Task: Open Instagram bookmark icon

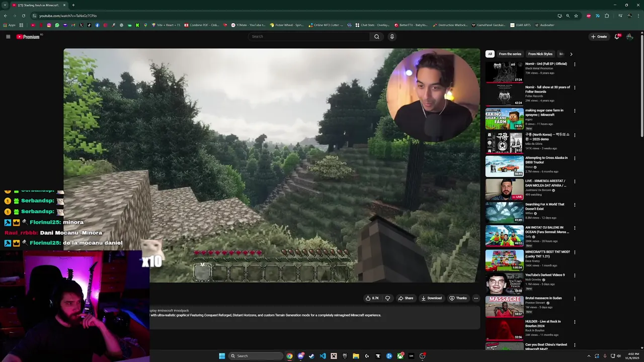Action: tap(49, 25)
